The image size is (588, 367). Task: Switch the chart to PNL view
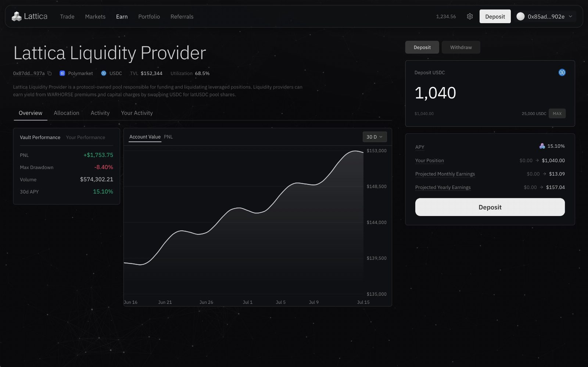click(168, 137)
